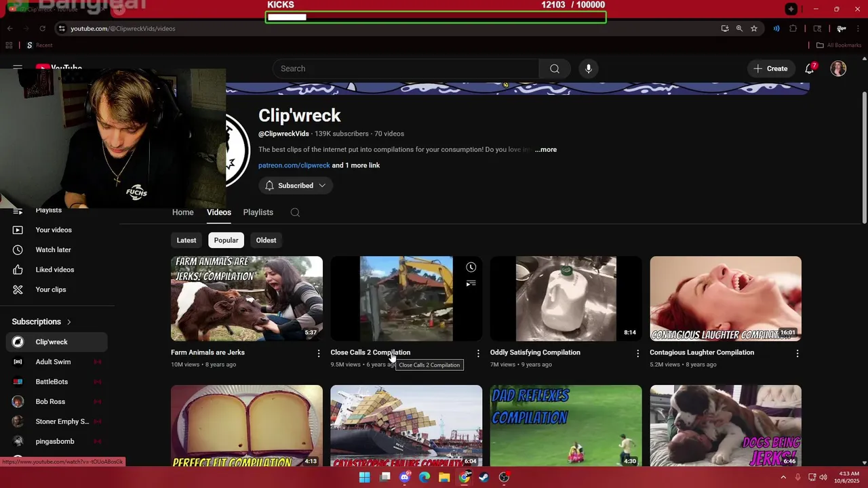Click the Create button
This screenshot has height=488, width=868.
click(770, 68)
